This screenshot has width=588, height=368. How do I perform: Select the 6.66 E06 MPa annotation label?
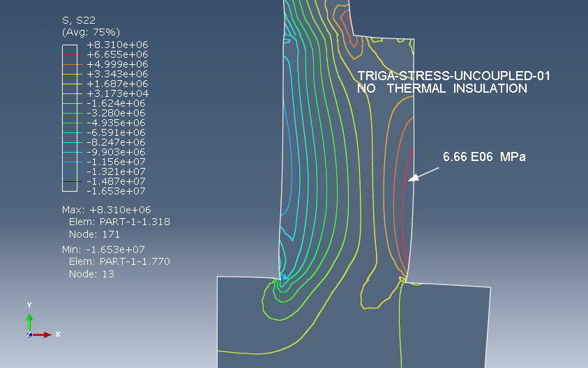(x=483, y=158)
